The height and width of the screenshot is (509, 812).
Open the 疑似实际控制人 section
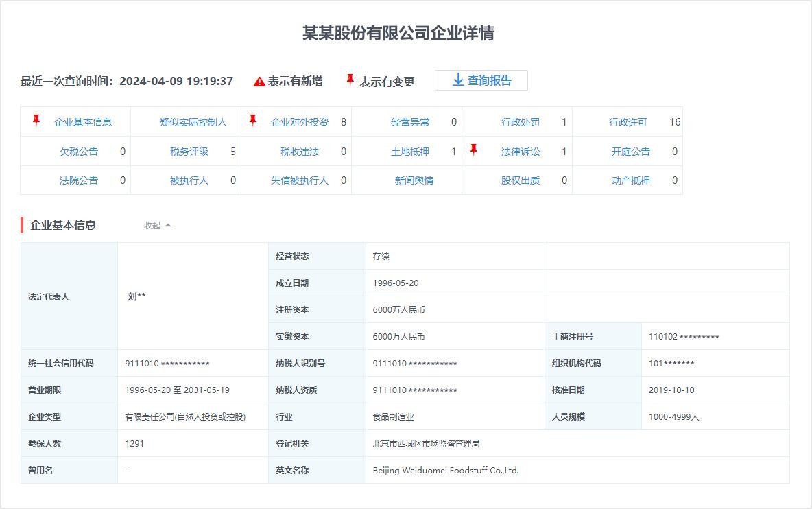193,122
